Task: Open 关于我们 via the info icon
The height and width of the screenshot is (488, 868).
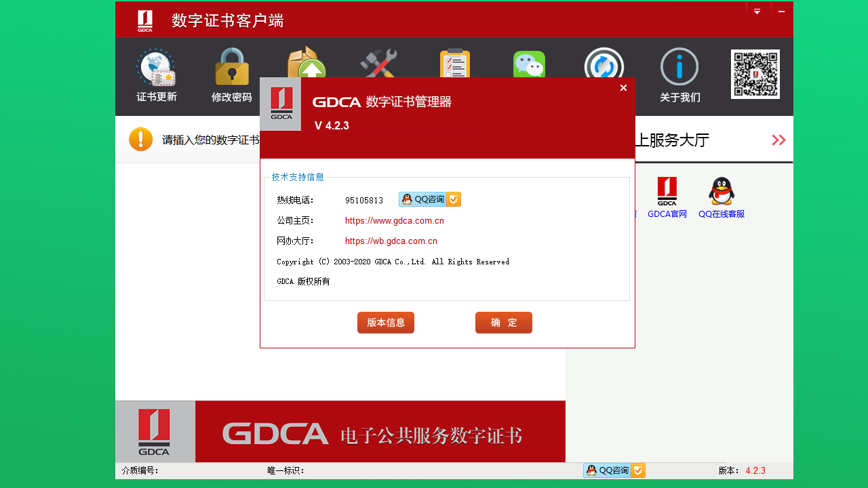Action: (679, 64)
